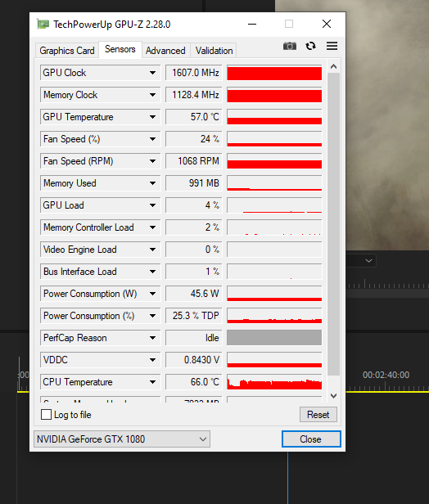Expand the Fan Speed (%) dropdown

pyautogui.click(x=153, y=139)
